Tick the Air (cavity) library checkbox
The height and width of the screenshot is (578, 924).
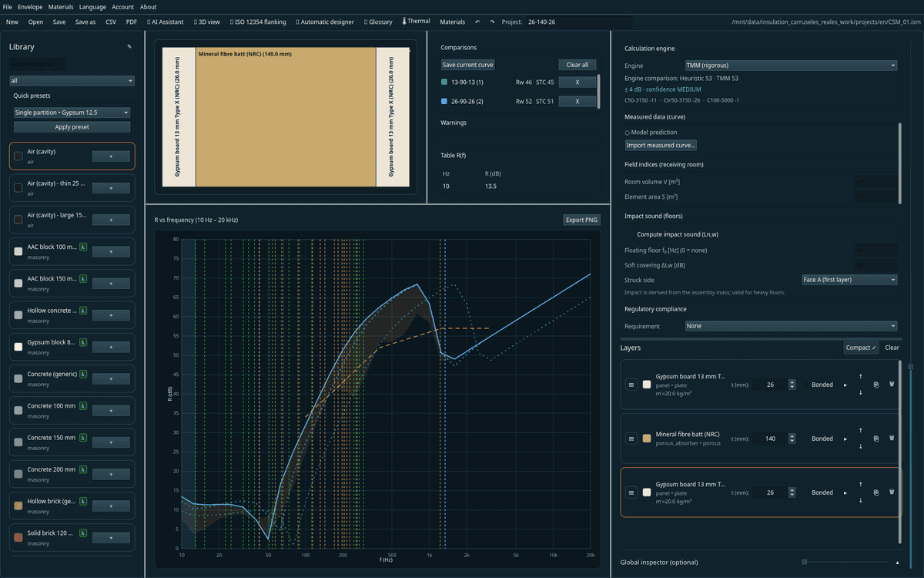pyautogui.click(x=18, y=156)
